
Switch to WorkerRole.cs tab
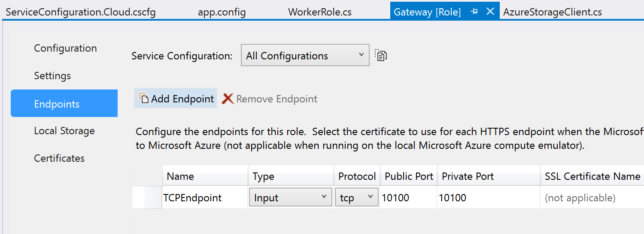click(x=320, y=12)
